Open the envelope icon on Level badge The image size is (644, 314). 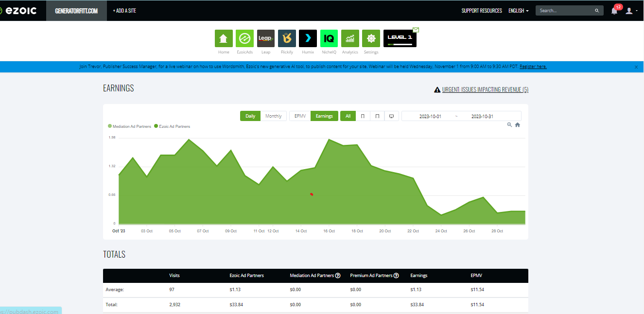416,30
